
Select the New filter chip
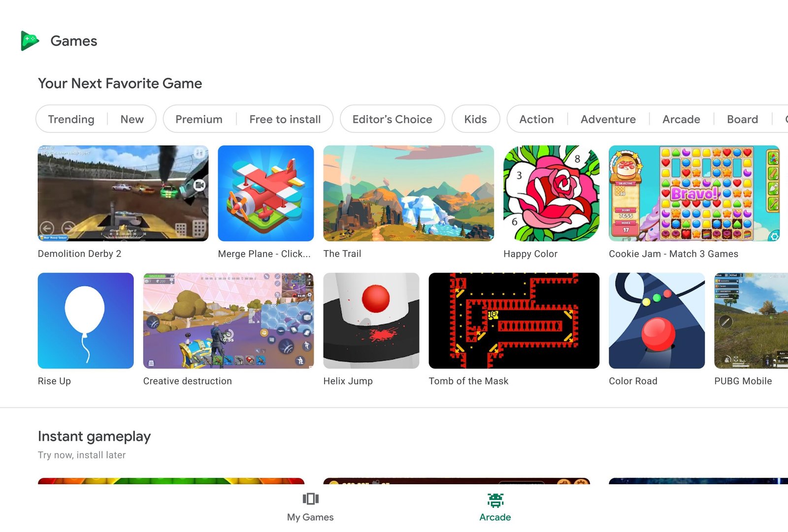point(132,119)
